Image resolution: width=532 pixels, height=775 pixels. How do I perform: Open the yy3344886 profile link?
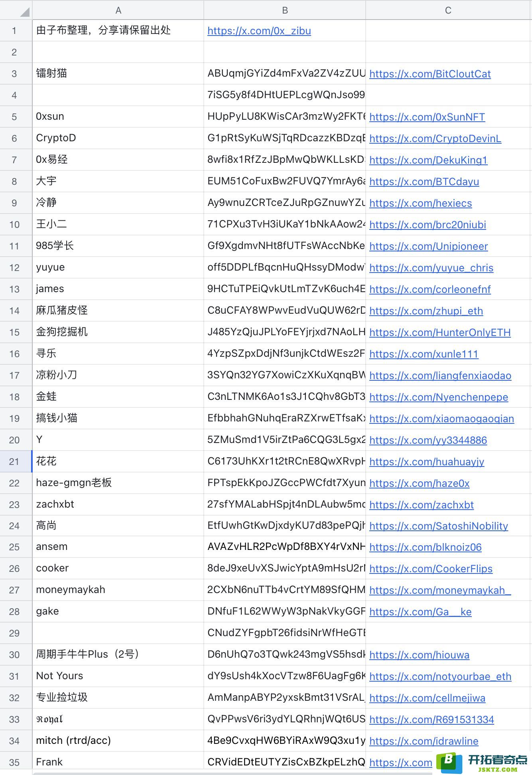coord(428,440)
